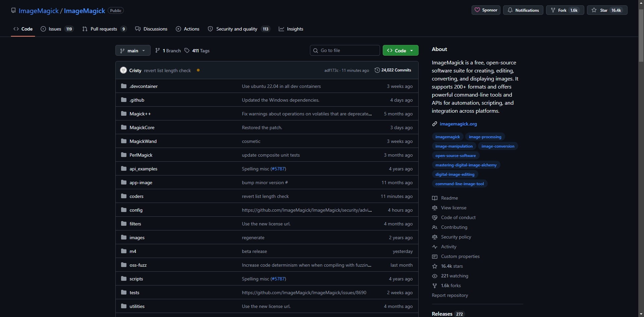Click the command-line-image-tool topic tag
This screenshot has width=644, height=317.
click(x=460, y=184)
